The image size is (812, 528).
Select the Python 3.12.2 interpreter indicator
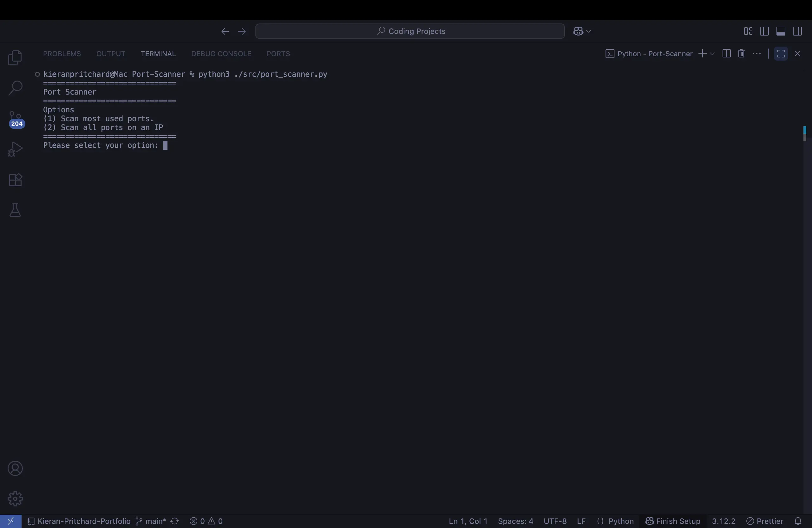[724, 521]
